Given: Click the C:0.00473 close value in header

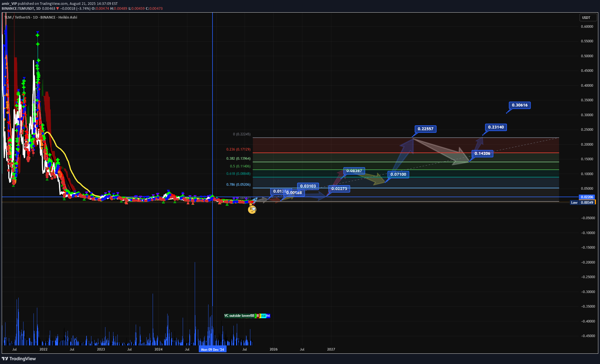Looking at the screenshot, I should [154, 9].
